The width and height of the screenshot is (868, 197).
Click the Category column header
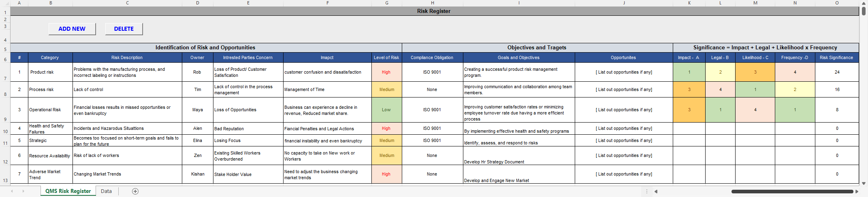(50, 57)
